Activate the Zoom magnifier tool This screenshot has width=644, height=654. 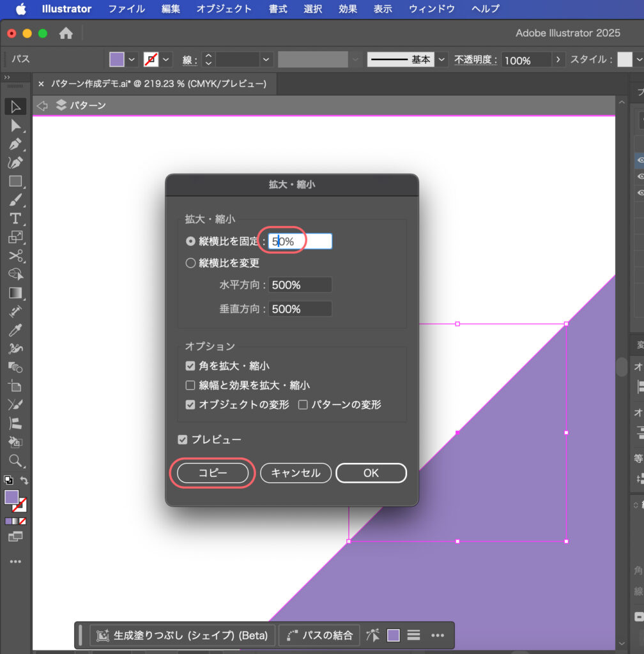point(15,460)
